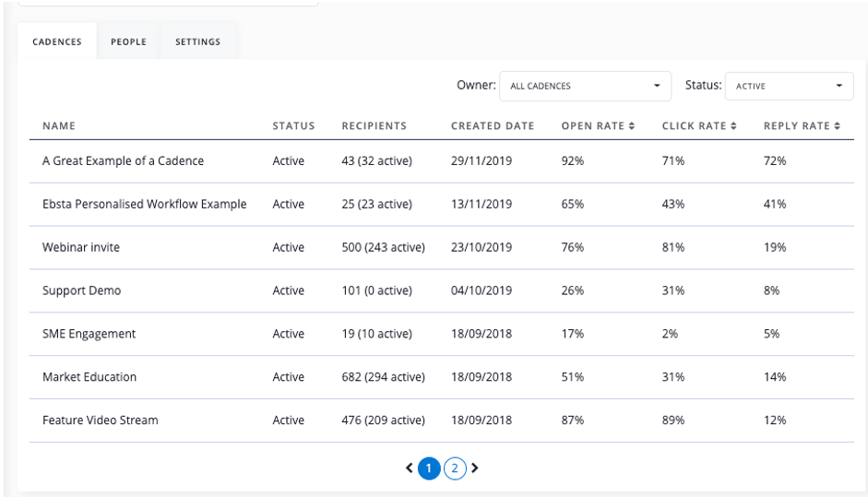Select page 1 in pagination
The image size is (868, 497).
point(428,468)
